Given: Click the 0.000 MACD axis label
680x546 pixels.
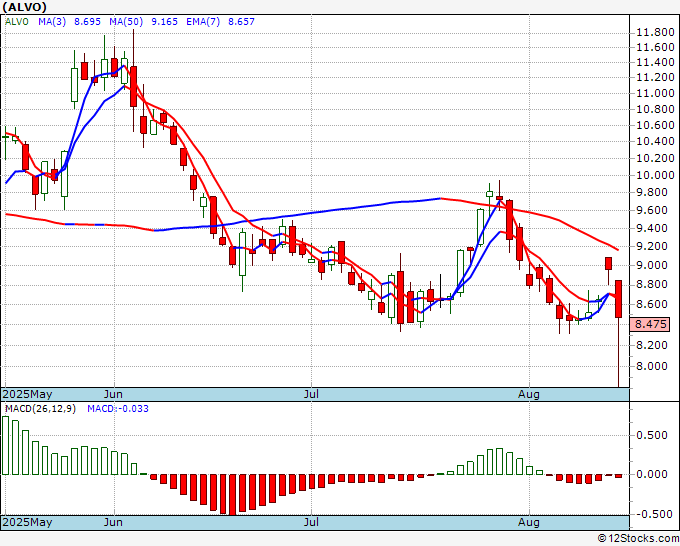Looking at the screenshot, I should coord(652,474).
